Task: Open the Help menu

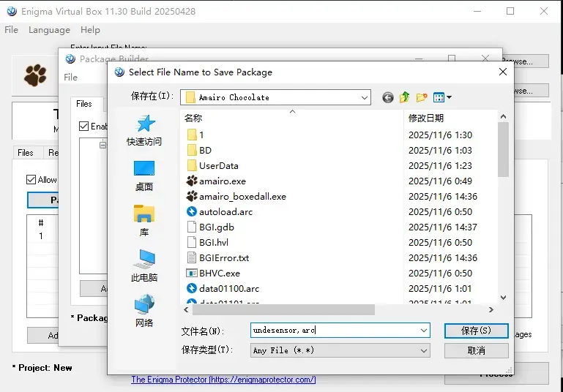Action: [90, 30]
